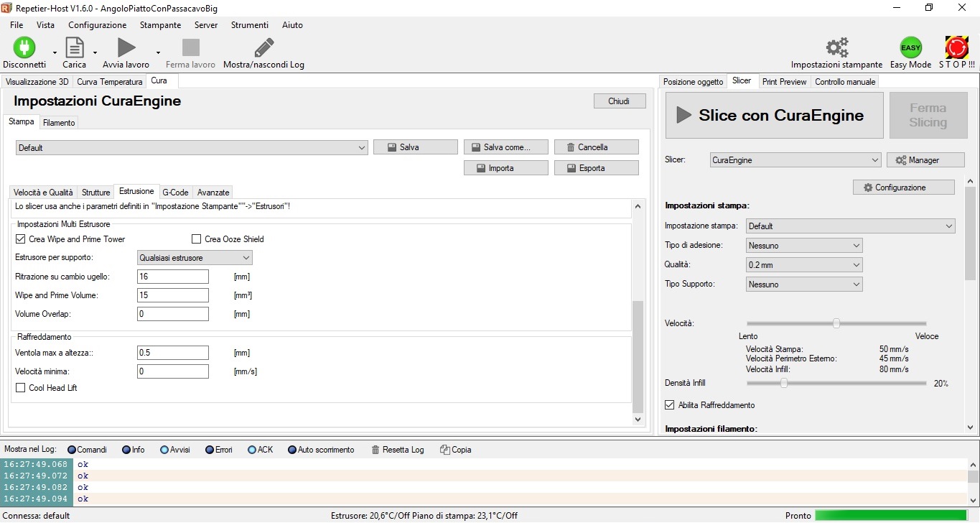Image resolution: width=980 pixels, height=523 pixels.
Task: Click the Ritrazione su cambio ugello field
Action: click(172, 277)
